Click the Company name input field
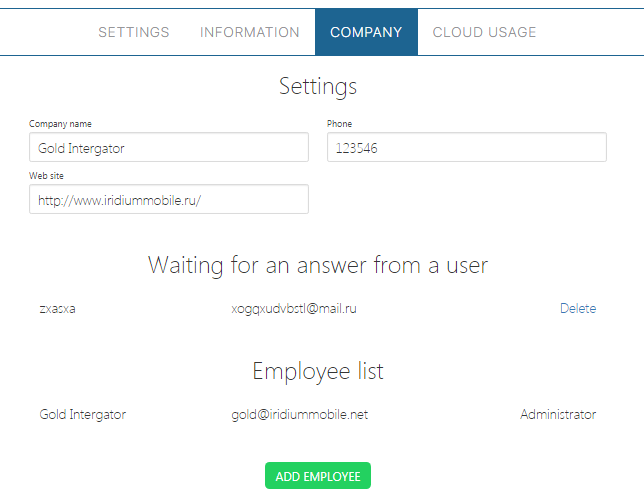The height and width of the screenshot is (495, 644). 168,148
